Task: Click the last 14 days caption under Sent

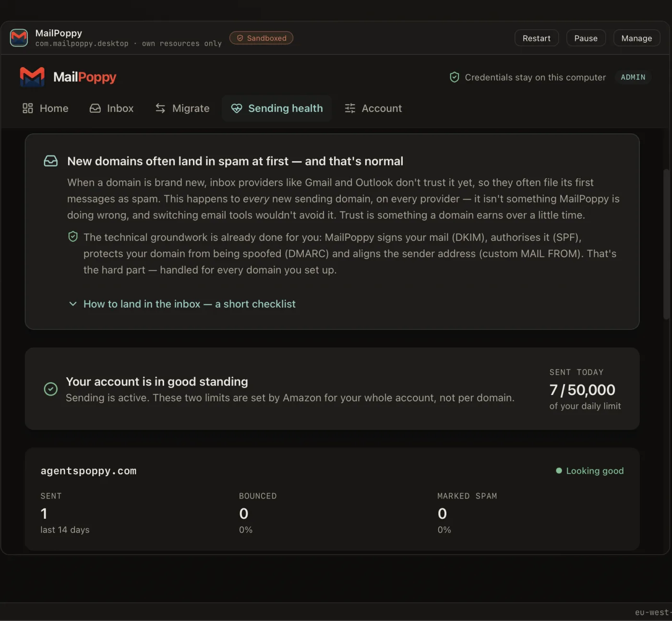Action: pyautogui.click(x=65, y=530)
